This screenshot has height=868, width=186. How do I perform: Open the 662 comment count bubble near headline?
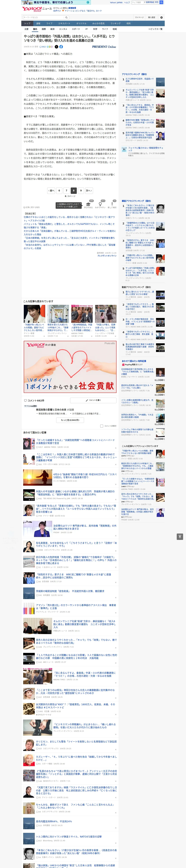[x=43, y=47]
